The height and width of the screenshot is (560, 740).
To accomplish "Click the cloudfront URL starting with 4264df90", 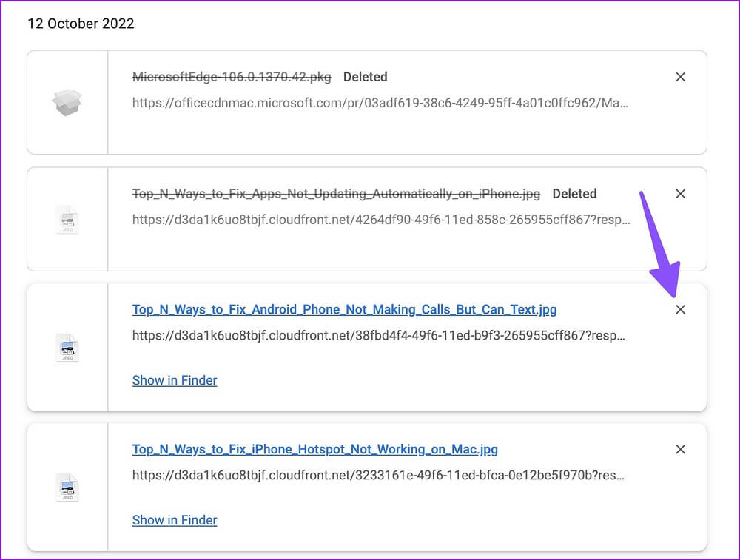I will pyautogui.click(x=380, y=220).
